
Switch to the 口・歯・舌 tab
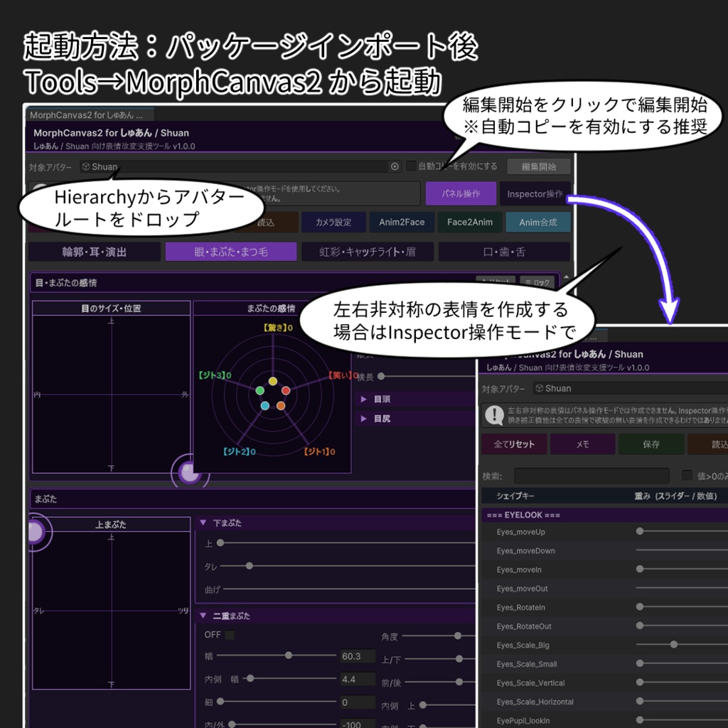pyautogui.click(x=504, y=252)
